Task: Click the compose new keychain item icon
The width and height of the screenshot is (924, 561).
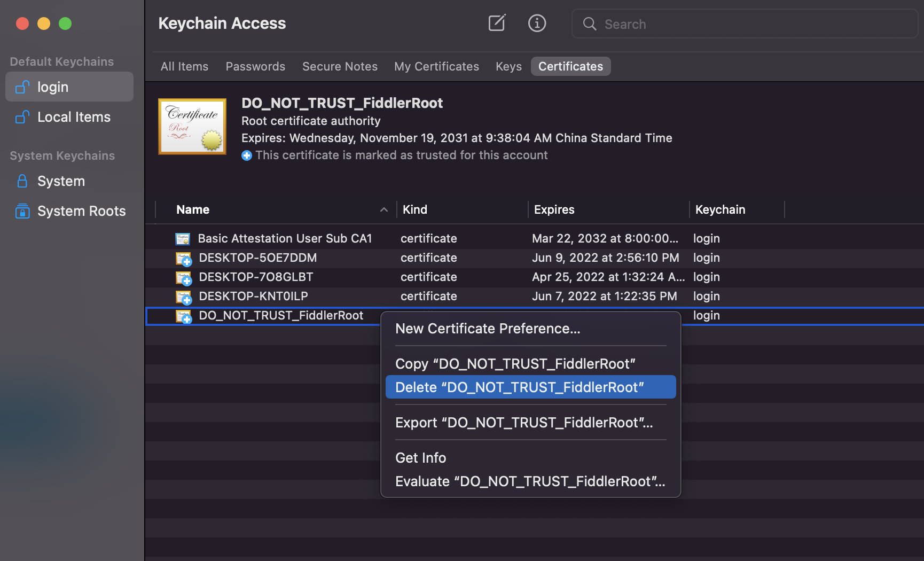Action: pos(497,23)
